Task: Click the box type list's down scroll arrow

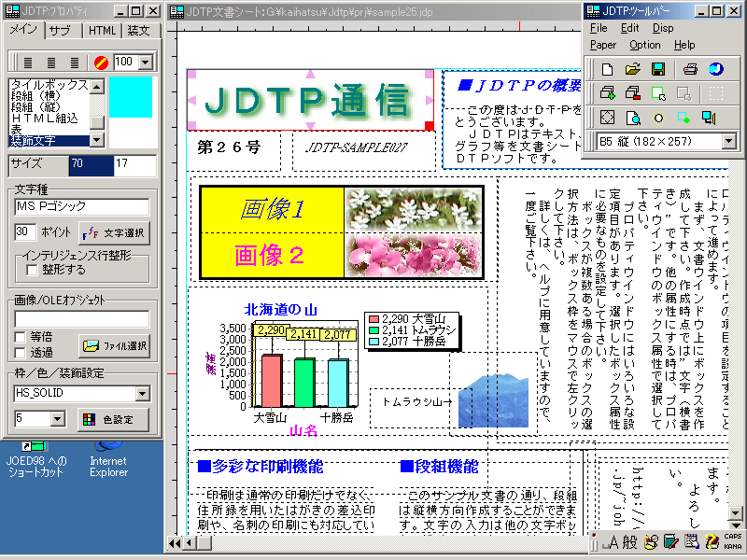Action: tap(97, 139)
